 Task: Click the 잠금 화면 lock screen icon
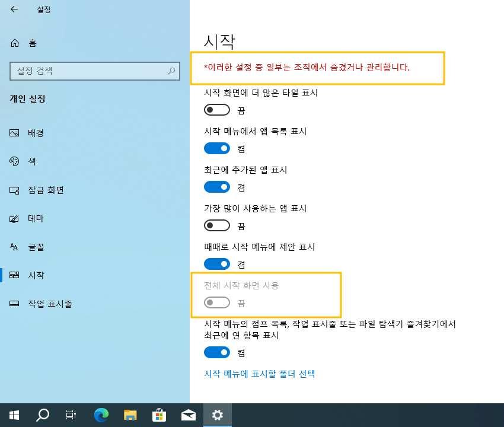click(14, 190)
